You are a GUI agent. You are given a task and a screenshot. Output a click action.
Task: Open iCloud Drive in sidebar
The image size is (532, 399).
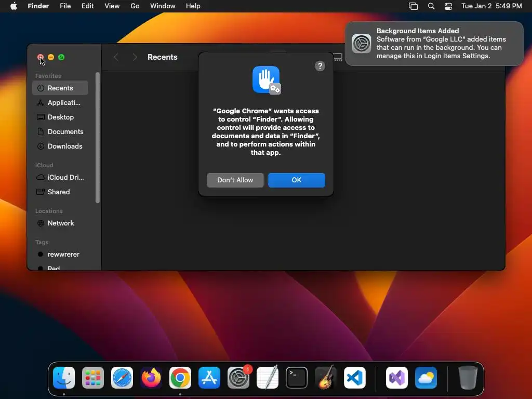60,178
